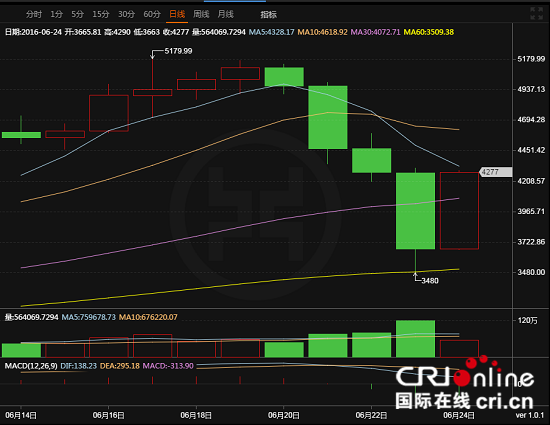
Task: Choose the 30分 chart interval
Action: coord(126,14)
